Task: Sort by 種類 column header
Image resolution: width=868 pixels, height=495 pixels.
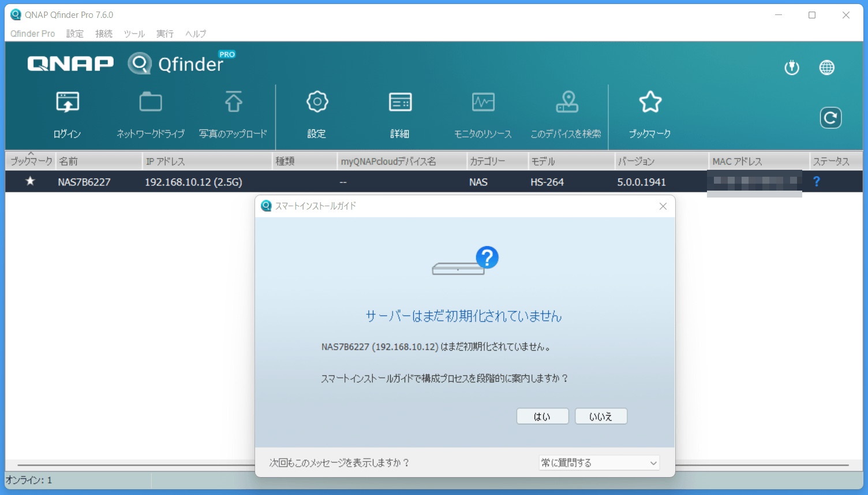Action: [305, 161]
